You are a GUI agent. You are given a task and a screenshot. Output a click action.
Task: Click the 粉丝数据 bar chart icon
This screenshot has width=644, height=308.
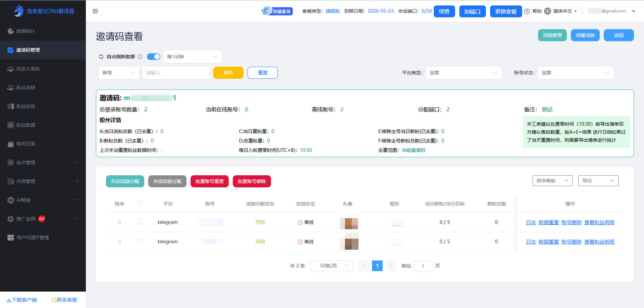(x=11, y=125)
